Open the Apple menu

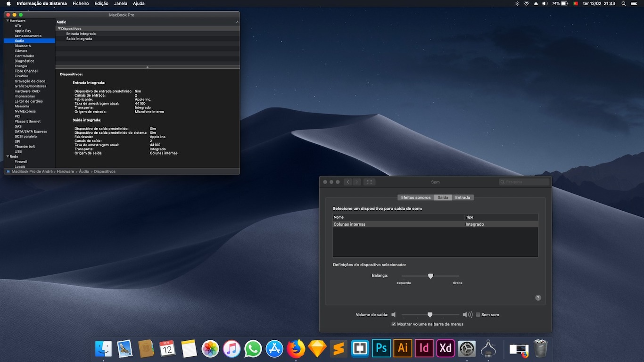(x=8, y=3)
